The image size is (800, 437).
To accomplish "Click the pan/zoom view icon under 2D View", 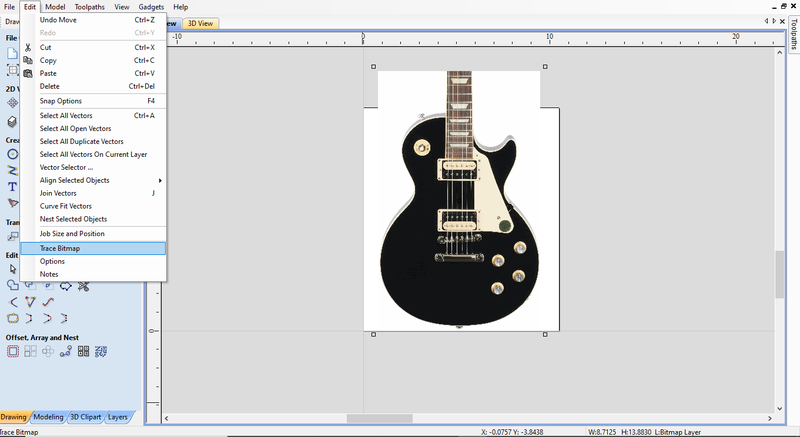I will 12,104.
